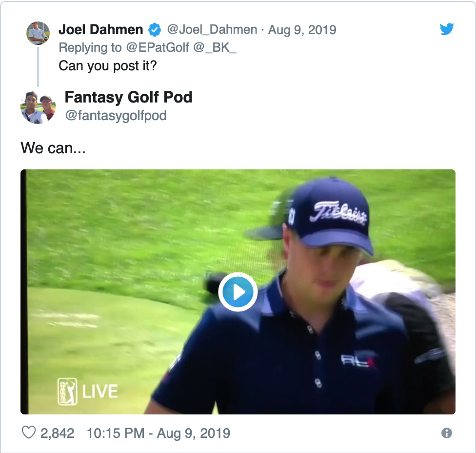Click the @EPatGolf mention
The height and width of the screenshot is (453, 476).
click(158, 47)
